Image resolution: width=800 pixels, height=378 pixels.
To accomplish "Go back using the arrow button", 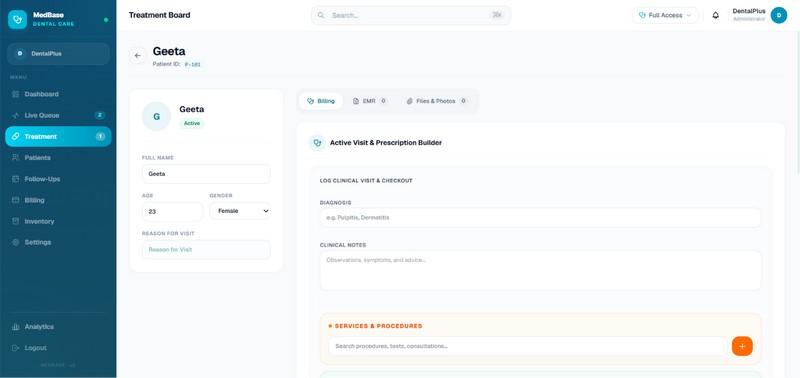I will 137,56.
